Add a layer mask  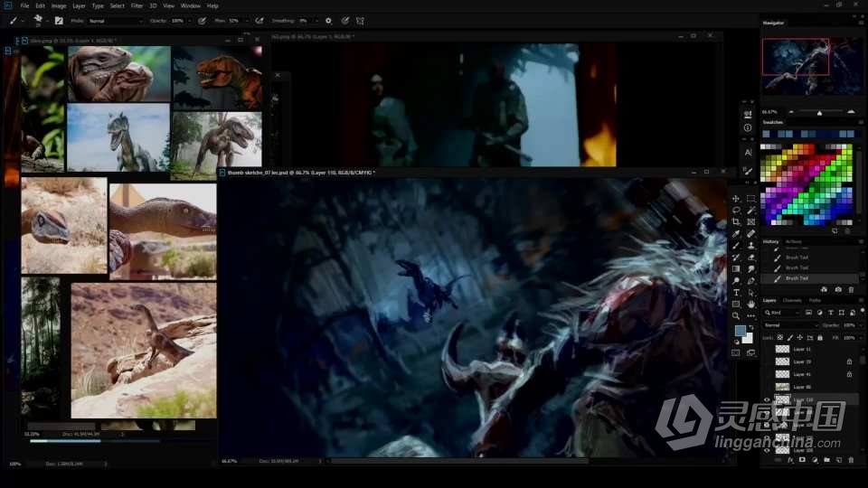(802, 460)
